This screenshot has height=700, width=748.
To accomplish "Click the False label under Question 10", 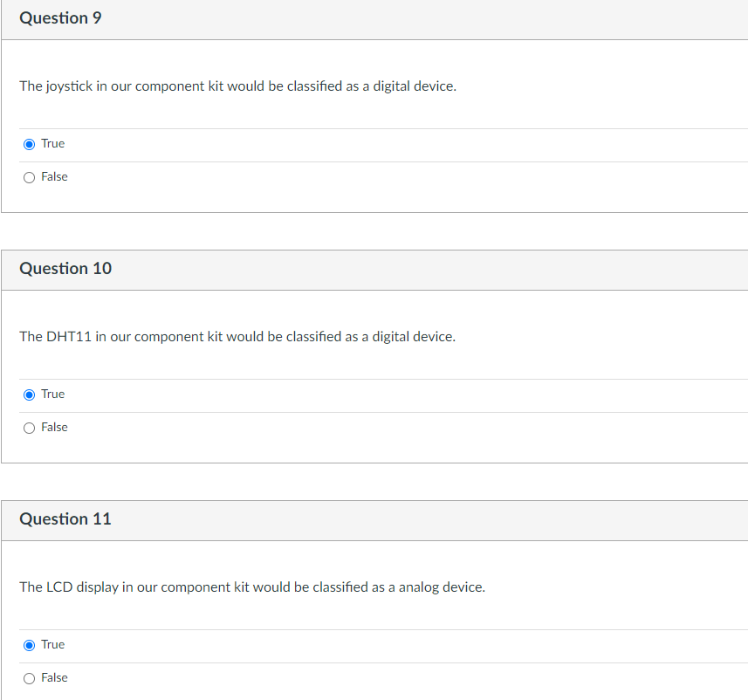I will click(55, 427).
